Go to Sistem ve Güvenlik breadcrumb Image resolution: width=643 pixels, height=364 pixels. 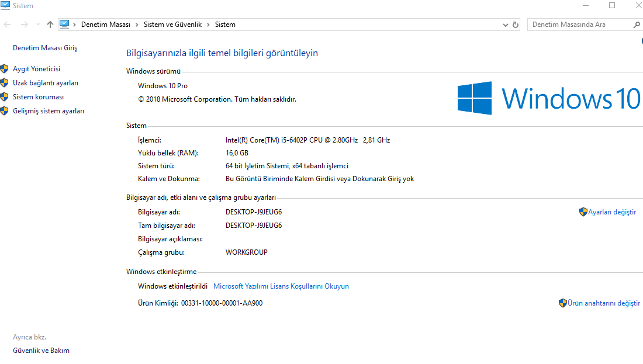(172, 25)
